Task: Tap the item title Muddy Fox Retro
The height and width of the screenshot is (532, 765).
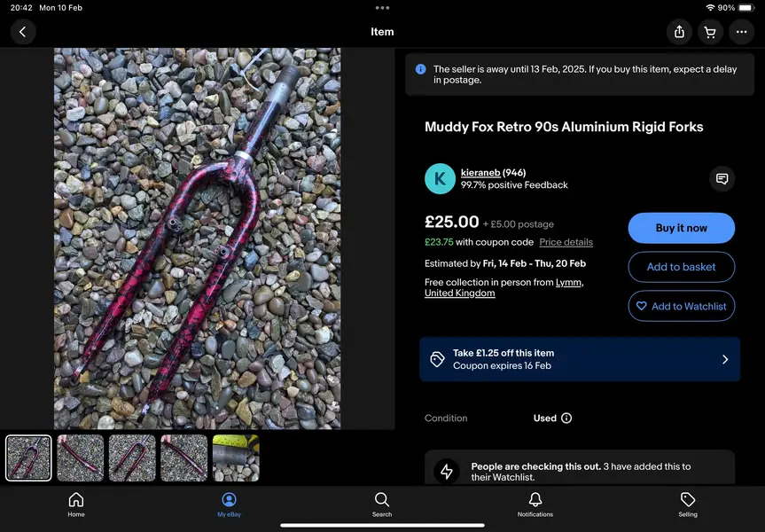Action: 564,127
